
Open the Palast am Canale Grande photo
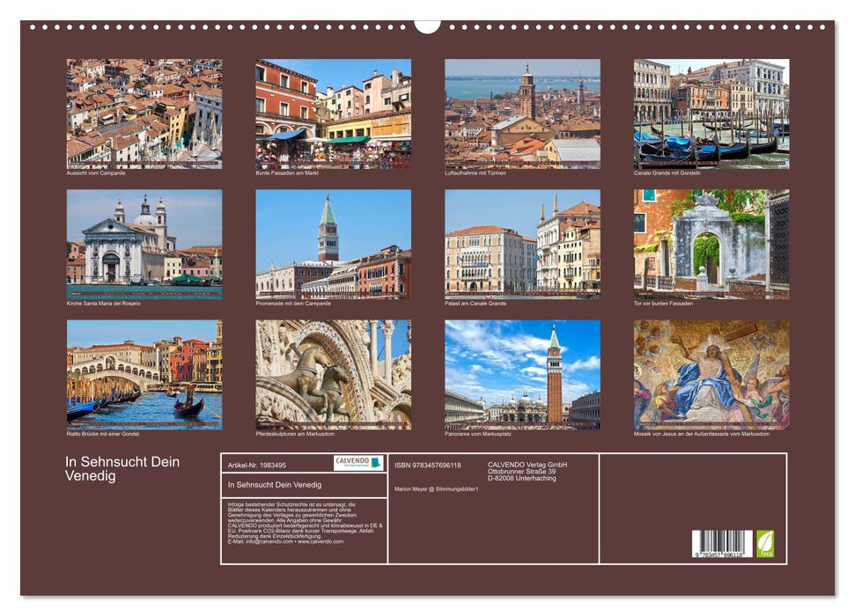tap(522, 244)
